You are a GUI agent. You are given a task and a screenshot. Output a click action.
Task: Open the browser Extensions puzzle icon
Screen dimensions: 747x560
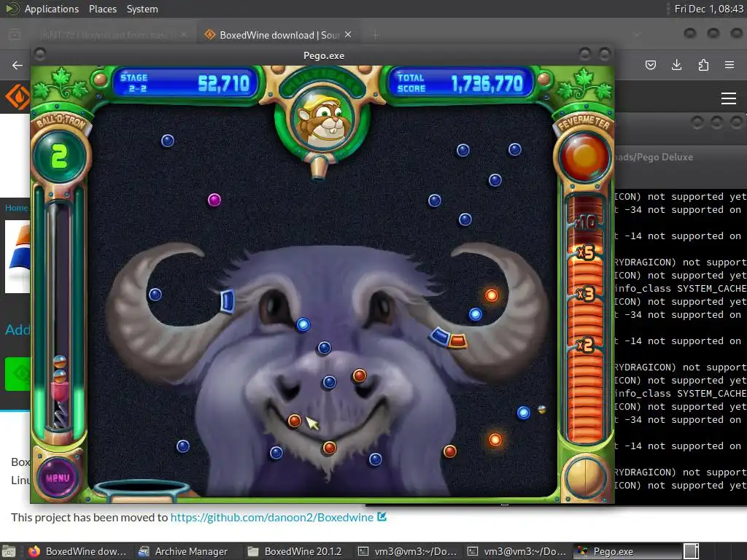[x=703, y=65]
